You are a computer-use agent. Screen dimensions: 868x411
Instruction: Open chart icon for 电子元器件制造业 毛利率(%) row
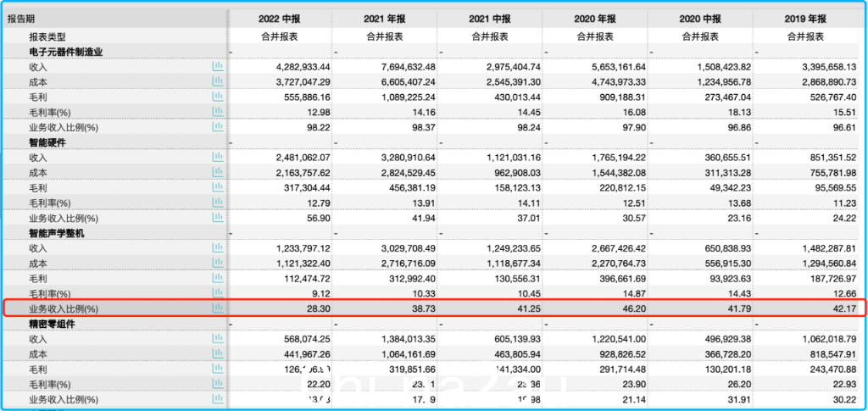pos(218,112)
